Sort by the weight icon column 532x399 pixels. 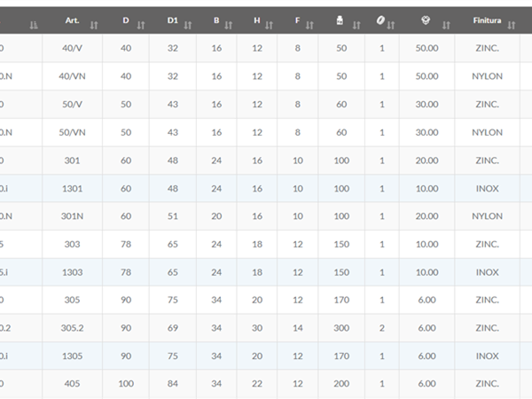340,20
